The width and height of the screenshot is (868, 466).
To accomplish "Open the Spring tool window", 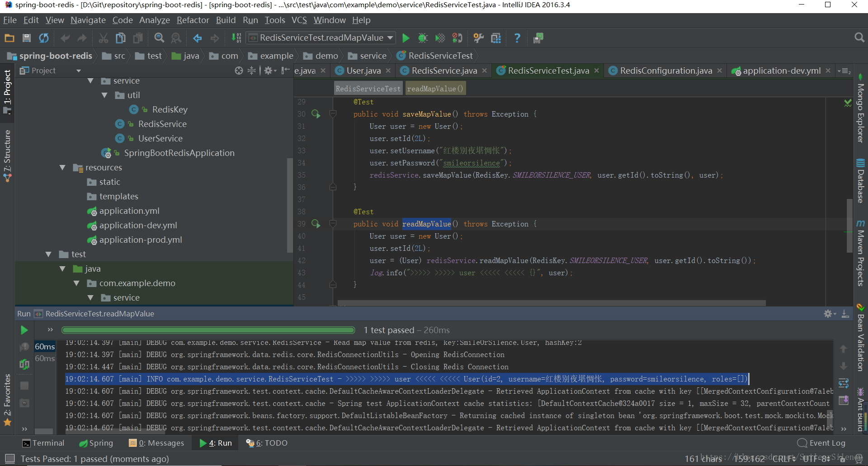I will [96, 443].
